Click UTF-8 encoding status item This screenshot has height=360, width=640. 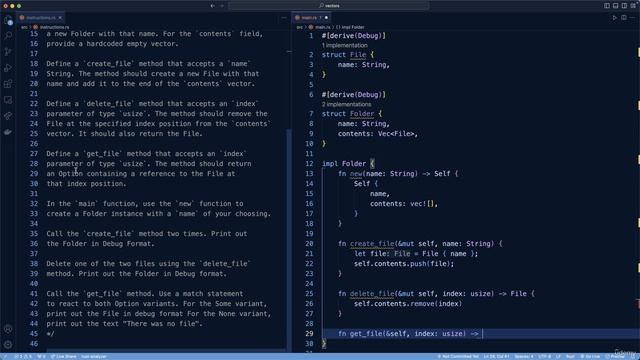(544, 356)
